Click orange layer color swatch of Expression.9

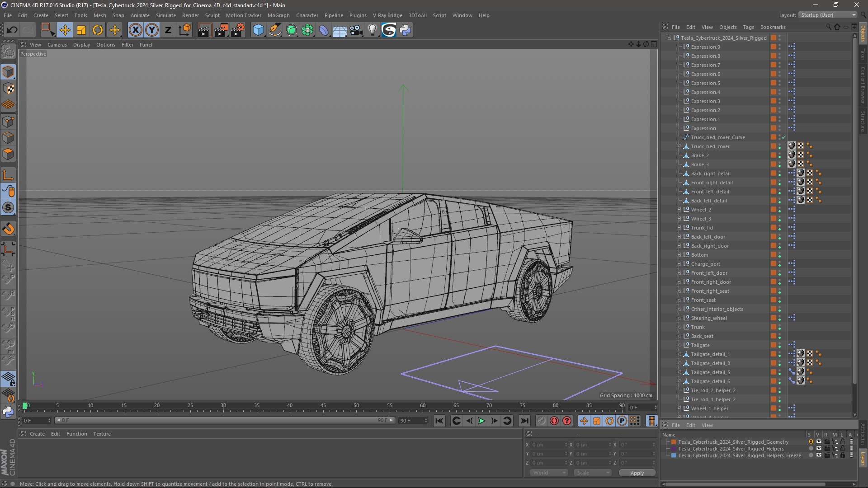coord(774,47)
